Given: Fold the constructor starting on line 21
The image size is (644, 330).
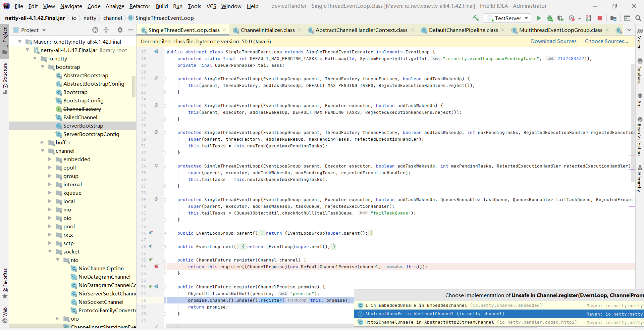Looking at the screenshot, I should (x=164, y=79).
